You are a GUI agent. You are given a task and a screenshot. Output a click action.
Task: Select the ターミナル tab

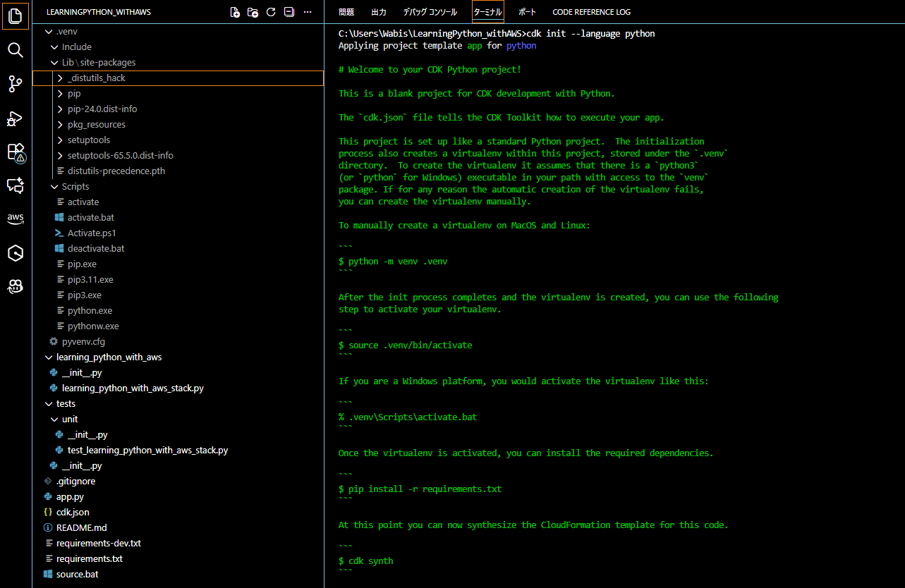(x=488, y=12)
